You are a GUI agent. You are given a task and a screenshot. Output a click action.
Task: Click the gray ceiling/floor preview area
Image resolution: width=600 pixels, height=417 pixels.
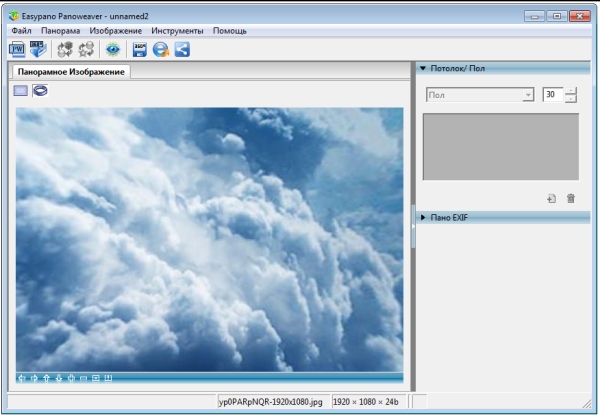[x=501, y=147]
